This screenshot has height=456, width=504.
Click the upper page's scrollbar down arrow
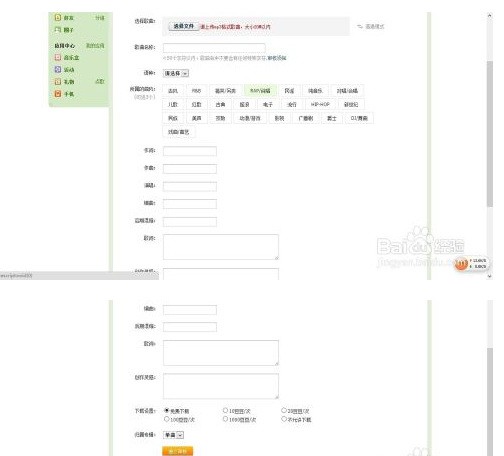point(490,276)
